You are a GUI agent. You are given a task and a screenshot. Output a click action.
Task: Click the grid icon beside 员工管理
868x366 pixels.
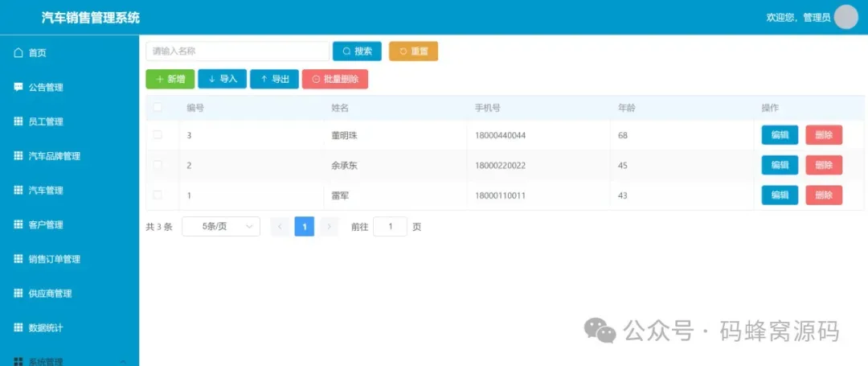pyautogui.click(x=18, y=121)
